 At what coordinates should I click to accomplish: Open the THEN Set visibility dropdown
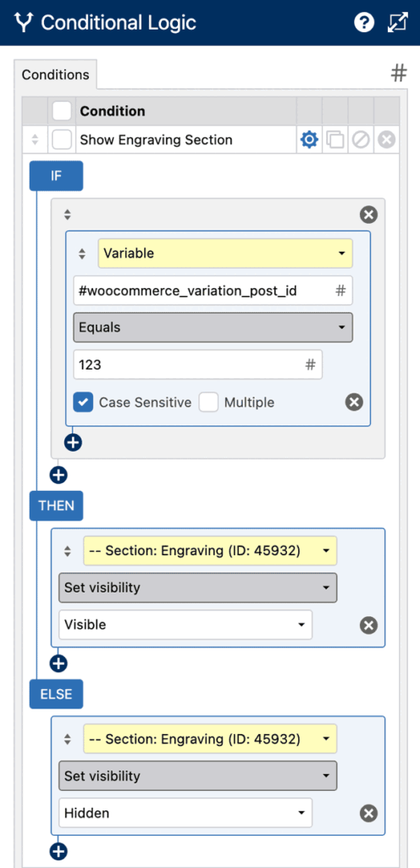coord(198,588)
